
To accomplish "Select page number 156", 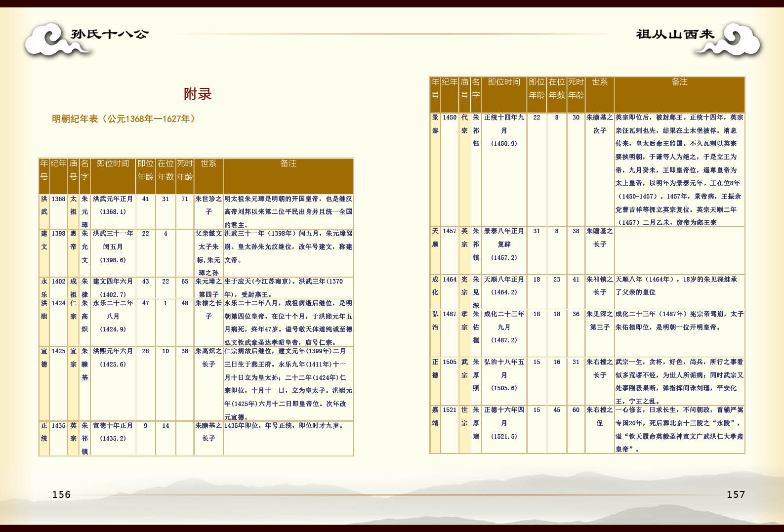I will 62,494.
